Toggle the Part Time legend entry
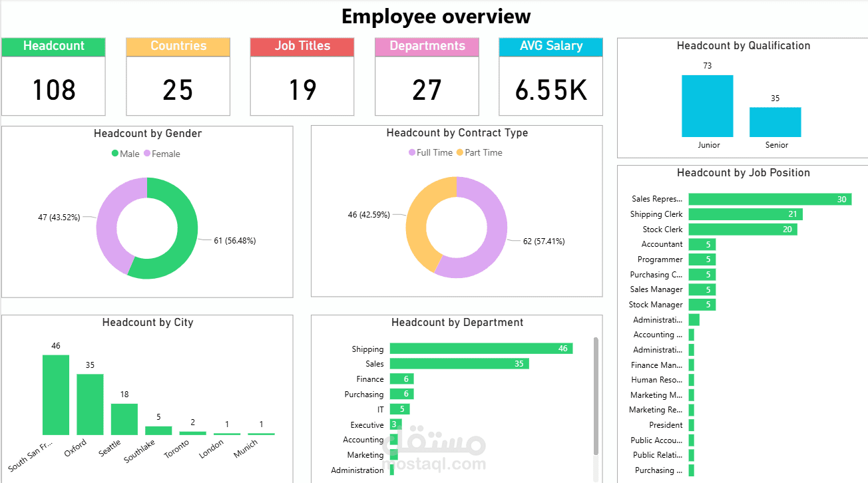This screenshot has height=483, width=868. (x=482, y=152)
